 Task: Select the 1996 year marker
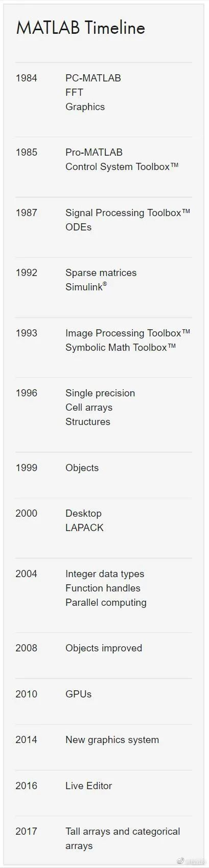pyautogui.click(x=26, y=393)
